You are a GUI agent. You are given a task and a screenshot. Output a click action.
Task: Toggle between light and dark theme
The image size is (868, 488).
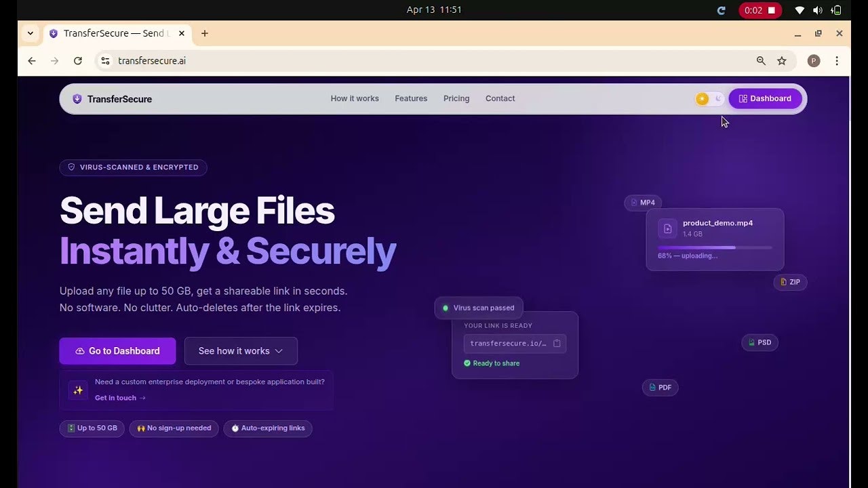pos(709,98)
